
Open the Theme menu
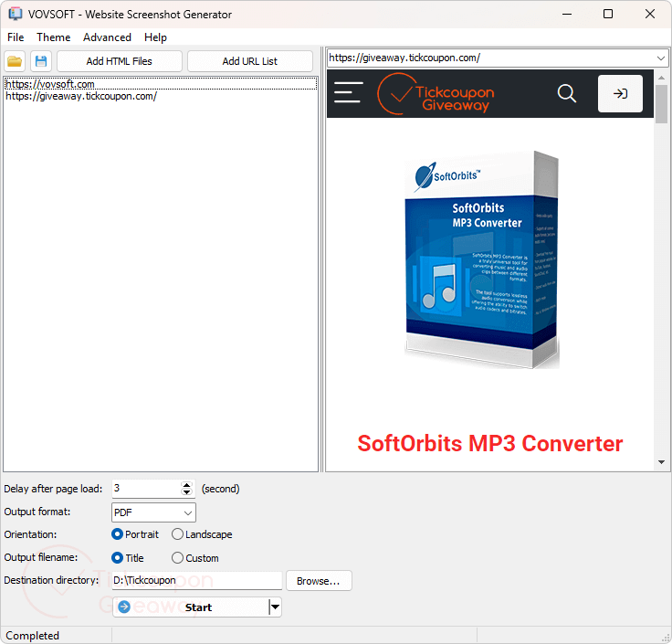pyautogui.click(x=54, y=37)
